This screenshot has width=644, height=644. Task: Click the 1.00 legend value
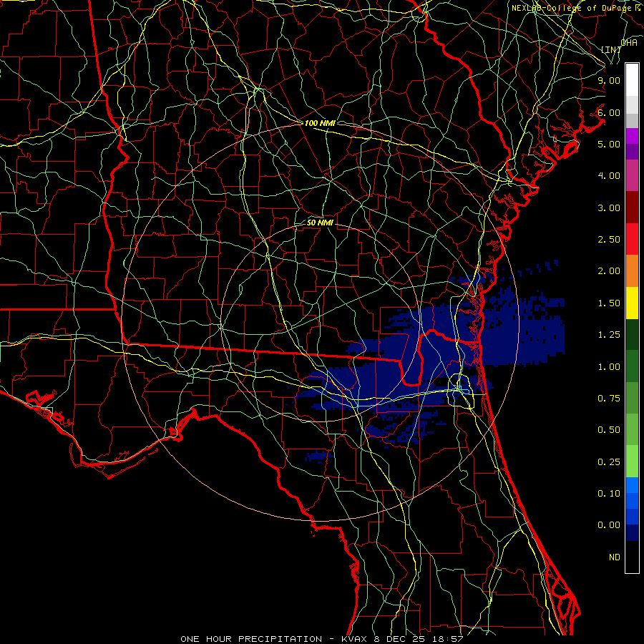(609, 367)
